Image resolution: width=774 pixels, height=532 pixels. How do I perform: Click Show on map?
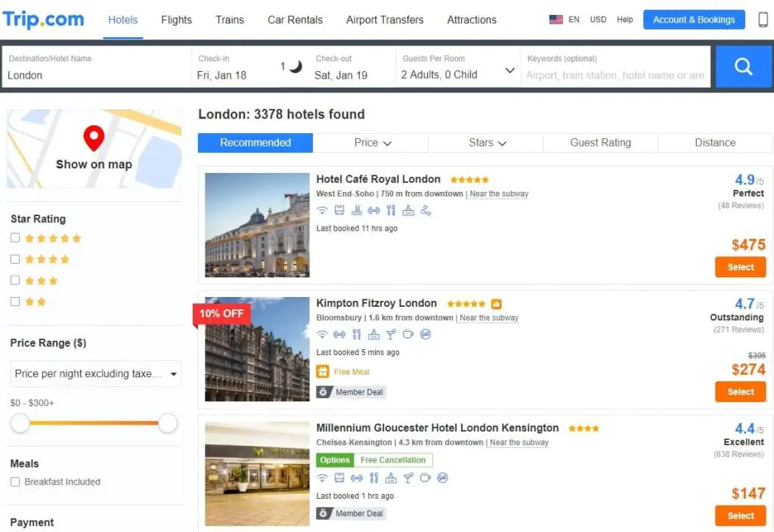(x=94, y=164)
